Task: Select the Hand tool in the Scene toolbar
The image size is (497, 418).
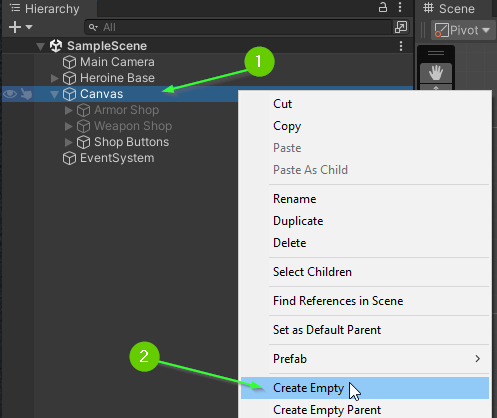Action: click(x=436, y=73)
